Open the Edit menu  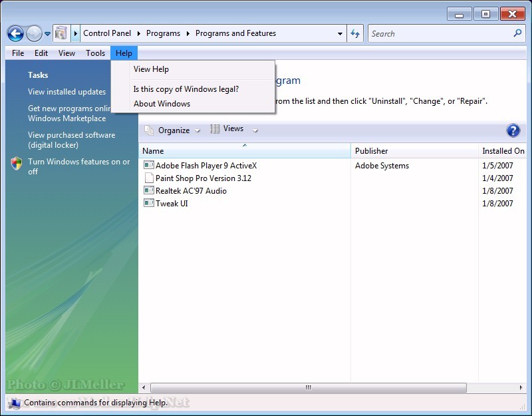(x=41, y=53)
